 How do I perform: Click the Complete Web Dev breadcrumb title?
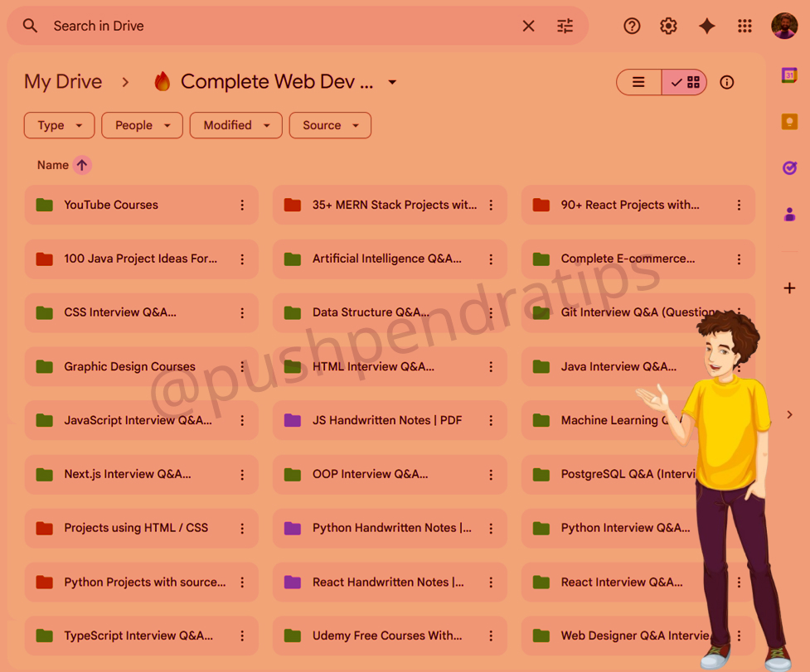tap(277, 81)
